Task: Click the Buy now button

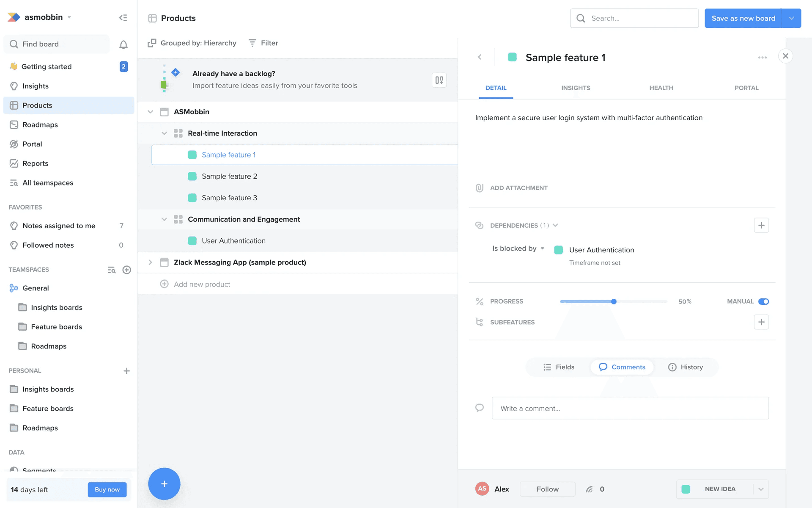Action: click(107, 489)
